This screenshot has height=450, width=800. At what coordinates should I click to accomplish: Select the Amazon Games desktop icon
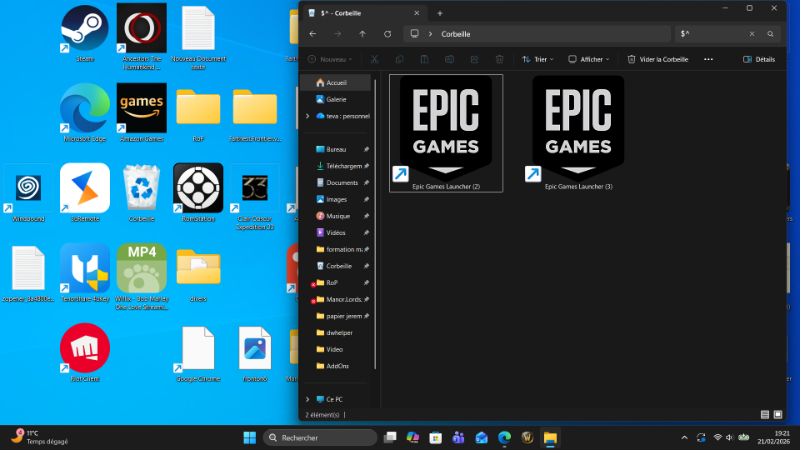(141, 108)
